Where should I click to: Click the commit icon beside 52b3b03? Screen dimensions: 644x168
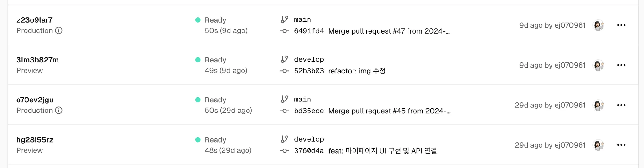pos(285,71)
